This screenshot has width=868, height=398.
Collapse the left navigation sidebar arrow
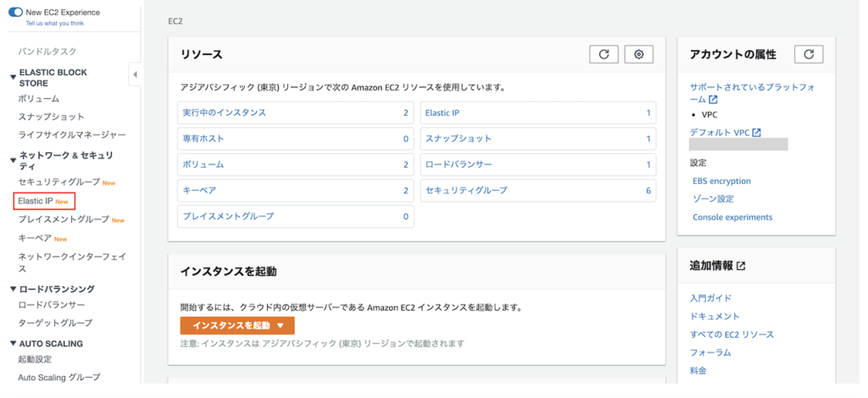click(135, 75)
